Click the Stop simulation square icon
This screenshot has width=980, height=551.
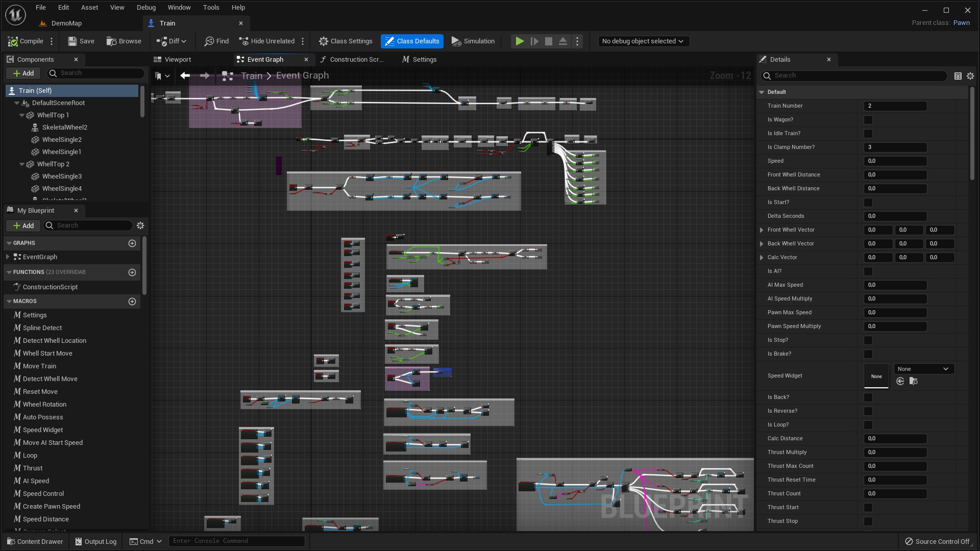[x=549, y=41]
